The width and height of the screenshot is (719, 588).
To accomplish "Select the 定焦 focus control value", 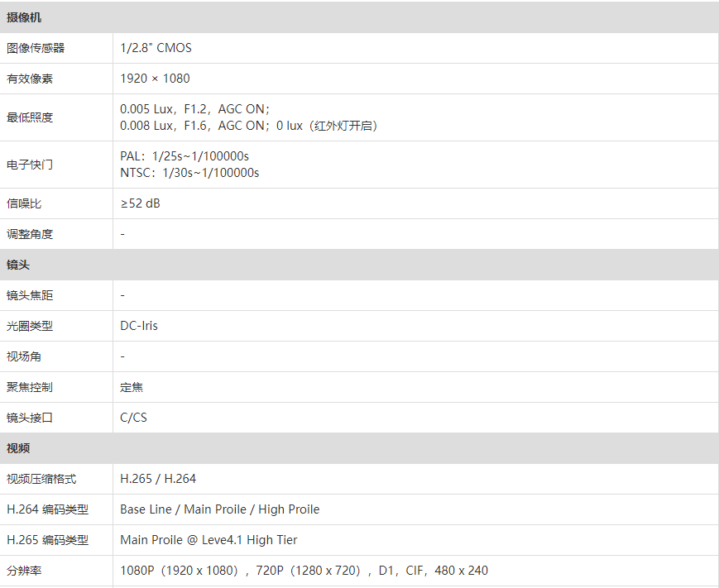I will click(132, 387).
